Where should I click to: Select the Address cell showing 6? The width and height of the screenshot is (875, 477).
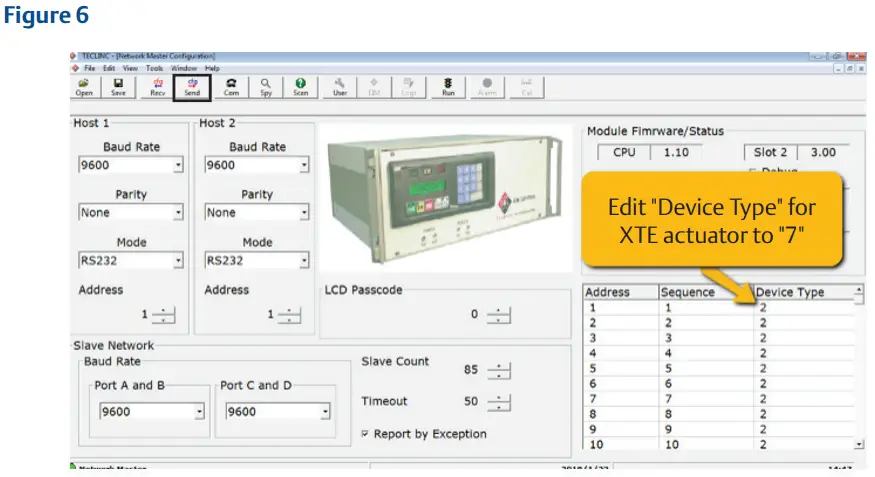pos(621,383)
